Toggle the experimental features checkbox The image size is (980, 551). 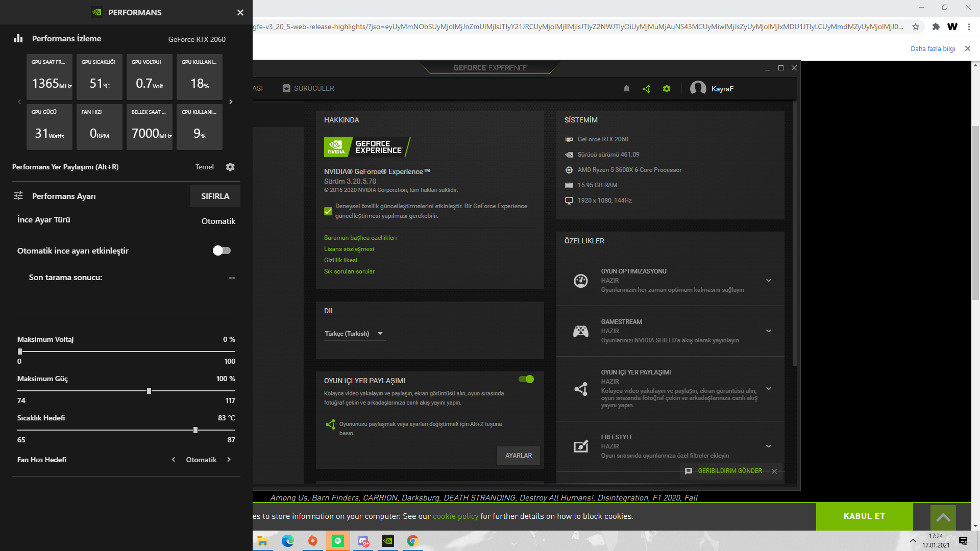[x=328, y=211]
